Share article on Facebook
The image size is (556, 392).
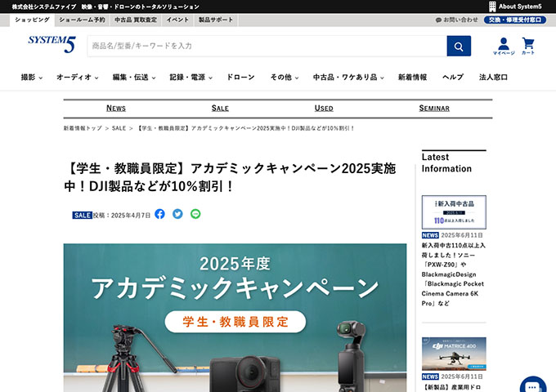tap(159, 214)
